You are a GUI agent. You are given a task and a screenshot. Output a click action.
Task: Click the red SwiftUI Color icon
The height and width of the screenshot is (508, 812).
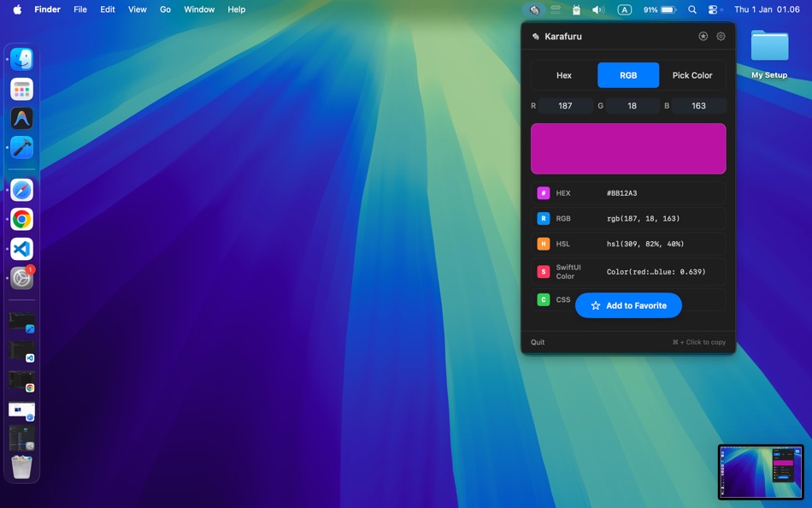tap(544, 272)
